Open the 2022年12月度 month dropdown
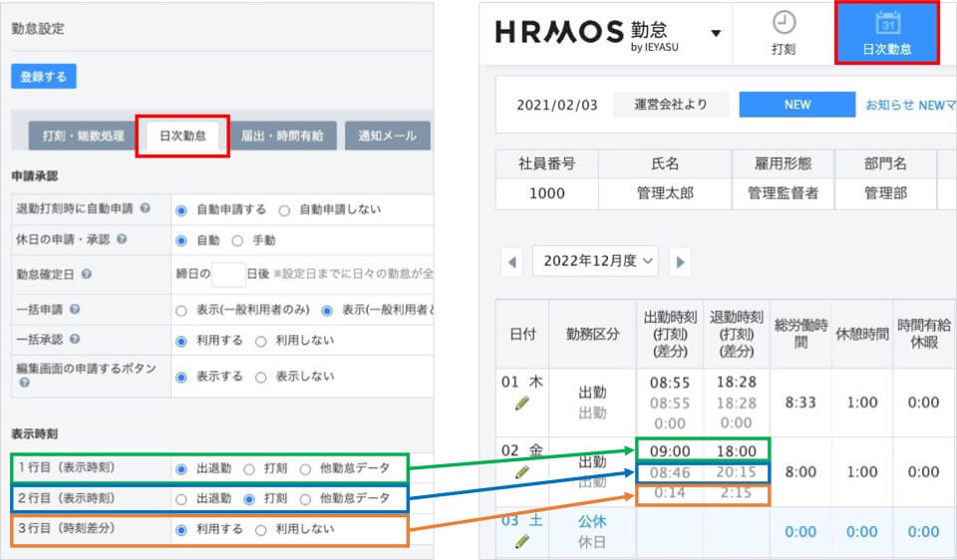This screenshot has height=560, width=957. tap(595, 261)
